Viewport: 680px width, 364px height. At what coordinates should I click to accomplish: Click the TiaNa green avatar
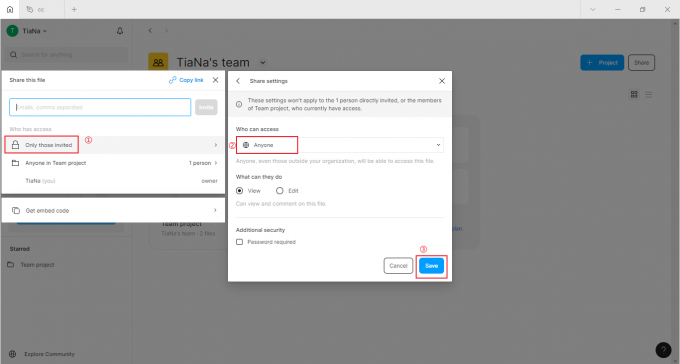[12, 31]
